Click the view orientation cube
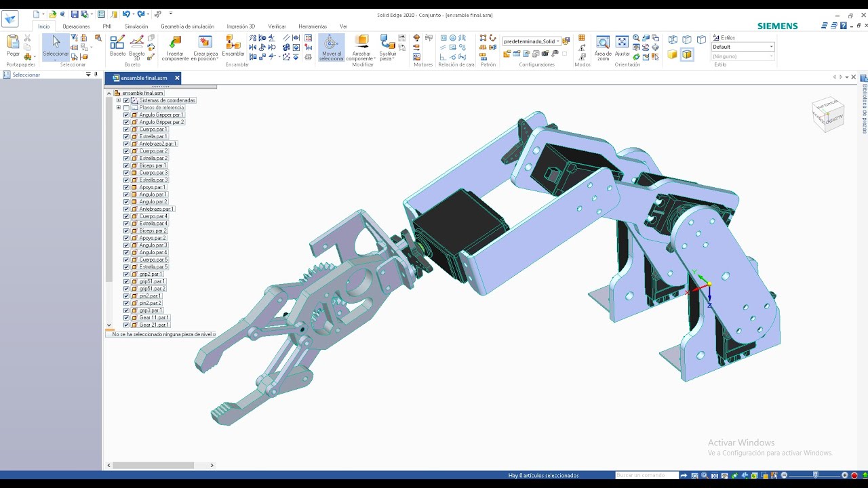The image size is (868, 488). click(828, 114)
